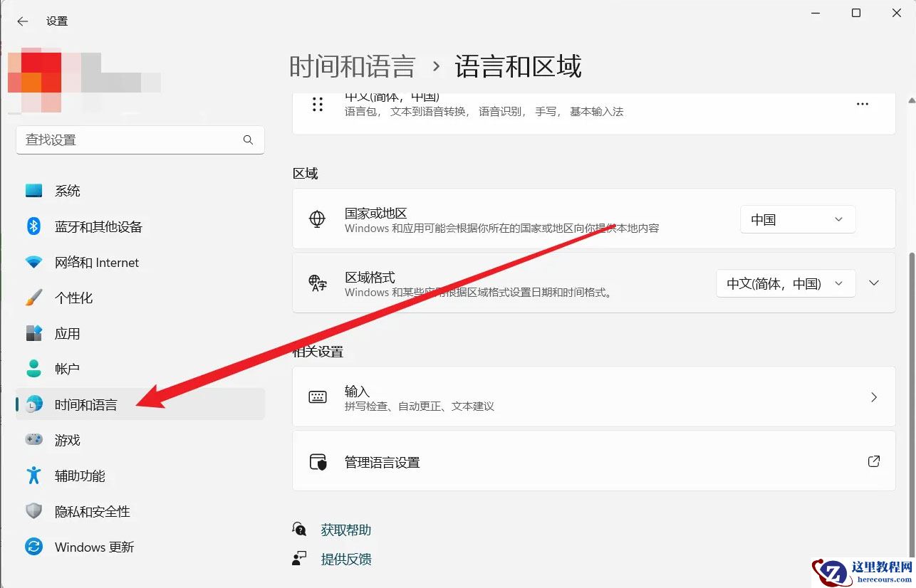Click the reorder handle beside 中文(简体, 中国)
916x588 pixels.
[317, 104]
